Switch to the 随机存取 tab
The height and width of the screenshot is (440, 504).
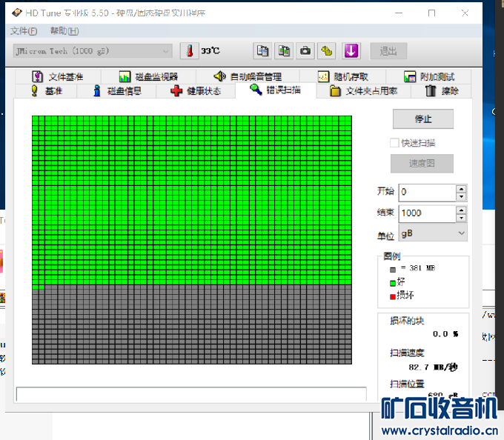[342, 77]
